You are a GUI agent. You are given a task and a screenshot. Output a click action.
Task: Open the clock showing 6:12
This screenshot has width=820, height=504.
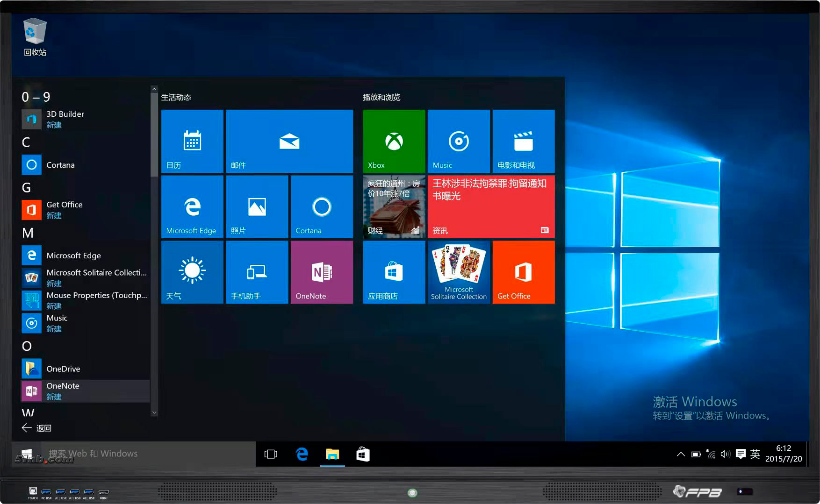coord(784,454)
